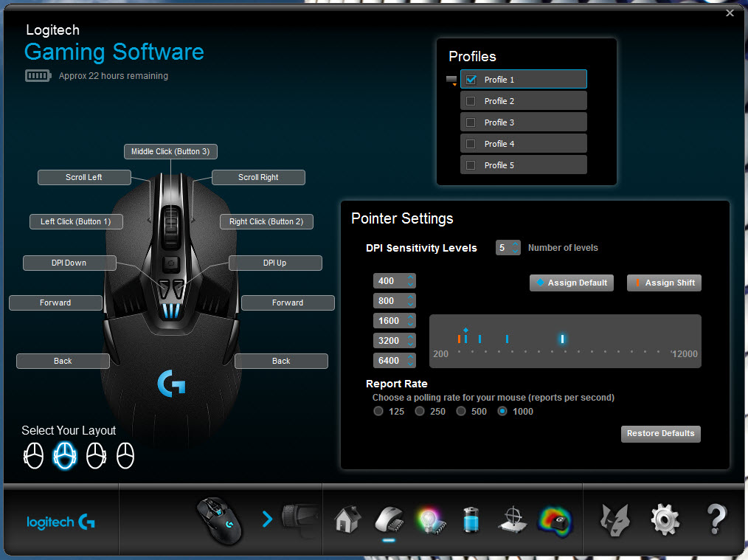Choose the highlighted second mouse layout icon

coord(65,455)
